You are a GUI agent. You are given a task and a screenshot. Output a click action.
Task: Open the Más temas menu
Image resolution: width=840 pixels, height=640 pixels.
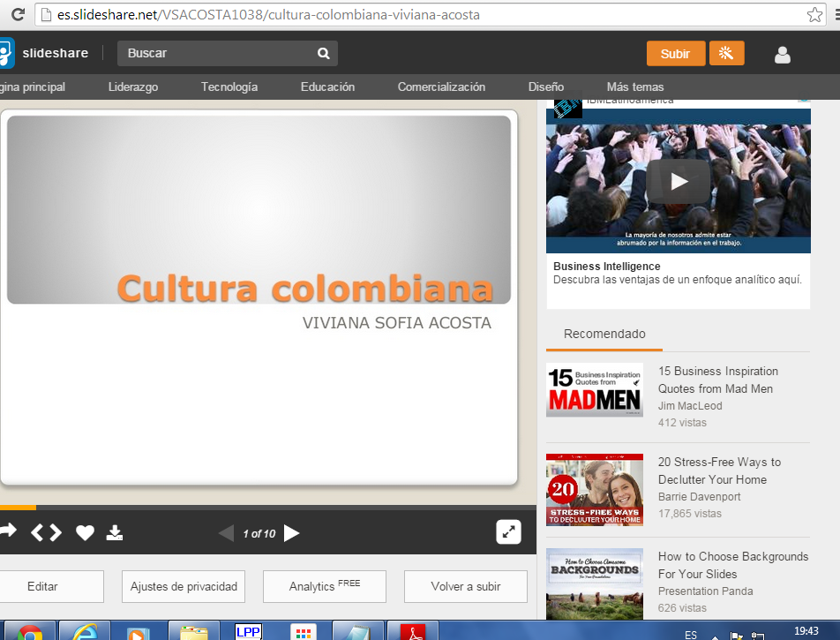[x=635, y=87]
